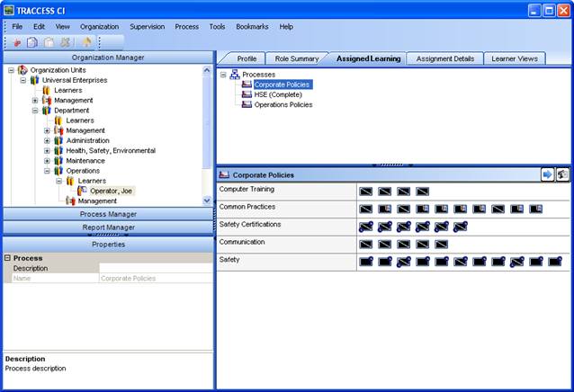Click last task icon in Safety row

coord(555,262)
